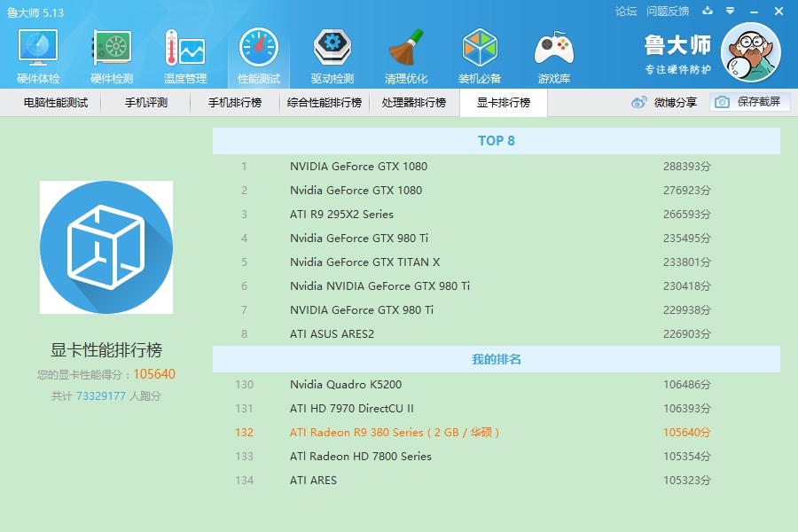This screenshot has height=532, width=798.
Task: Share via 微博分享 button
Action: [664, 102]
